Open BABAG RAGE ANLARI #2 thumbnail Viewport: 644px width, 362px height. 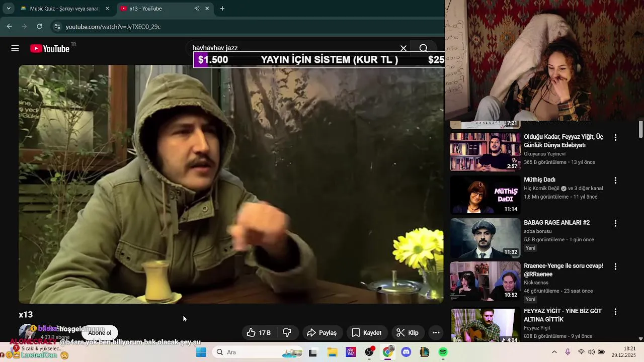485,238
